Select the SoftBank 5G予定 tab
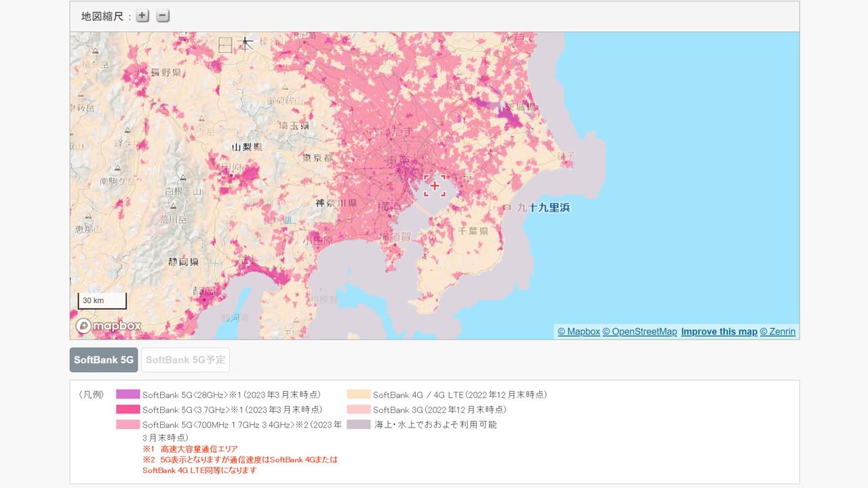This screenshot has width=868, height=488. click(x=185, y=359)
